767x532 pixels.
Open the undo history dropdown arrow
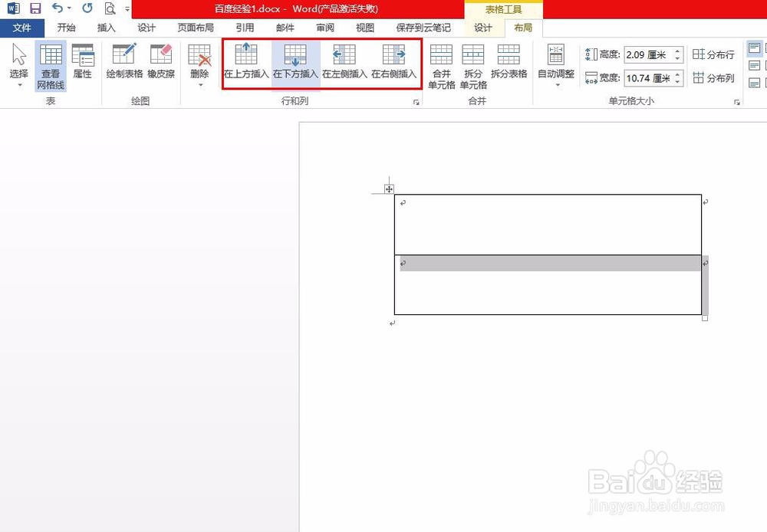point(69,8)
